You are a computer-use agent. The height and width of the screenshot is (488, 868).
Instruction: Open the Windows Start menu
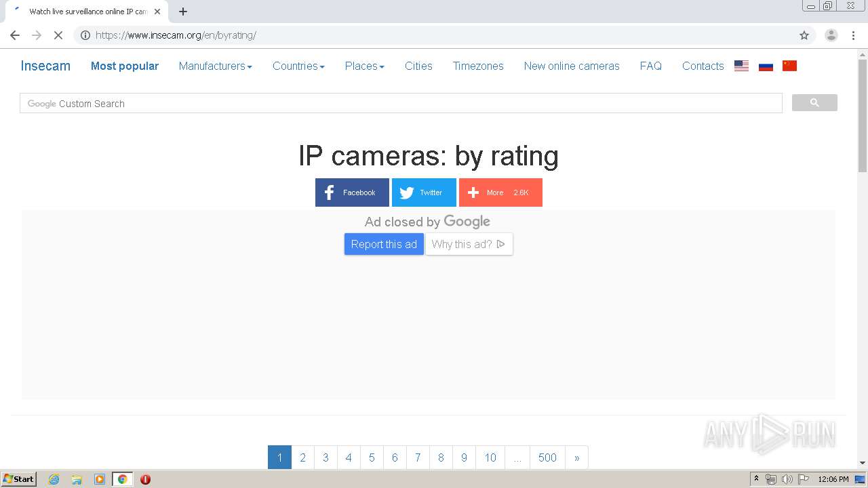click(19, 479)
